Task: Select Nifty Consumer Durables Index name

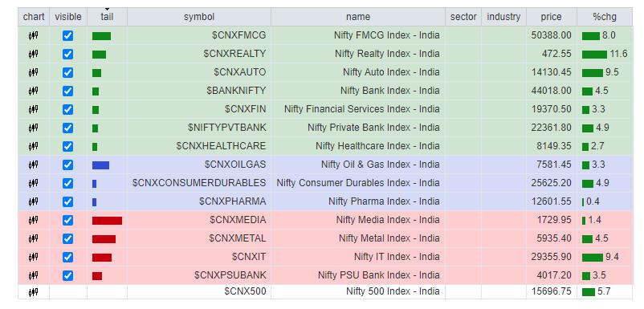Action: (358, 183)
